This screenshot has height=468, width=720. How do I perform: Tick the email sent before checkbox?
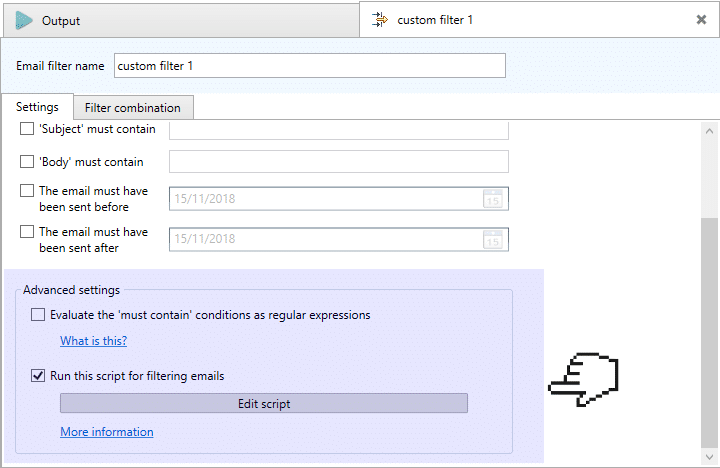pos(27,191)
